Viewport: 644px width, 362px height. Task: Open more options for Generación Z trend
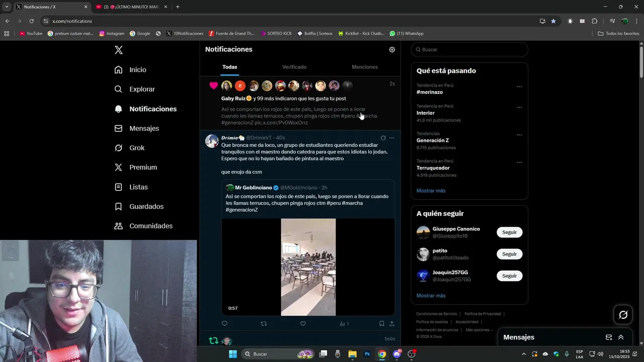pyautogui.click(x=519, y=135)
